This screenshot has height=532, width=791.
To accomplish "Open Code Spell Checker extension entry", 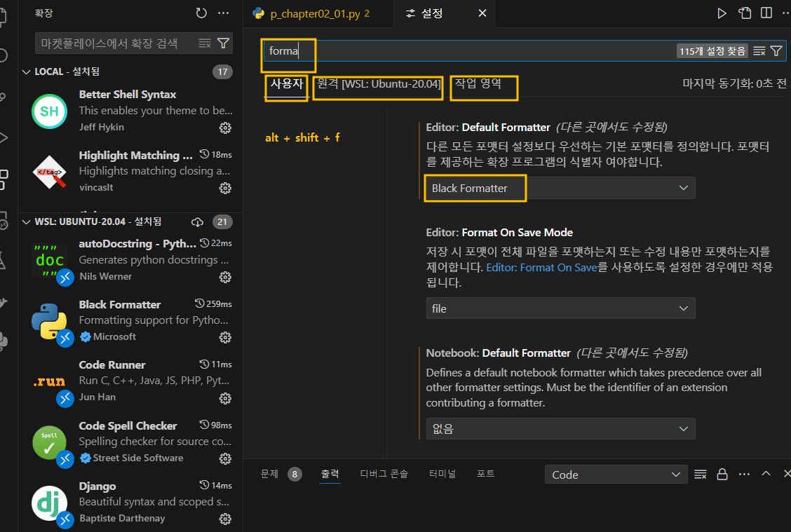I will [x=132, y=442].
